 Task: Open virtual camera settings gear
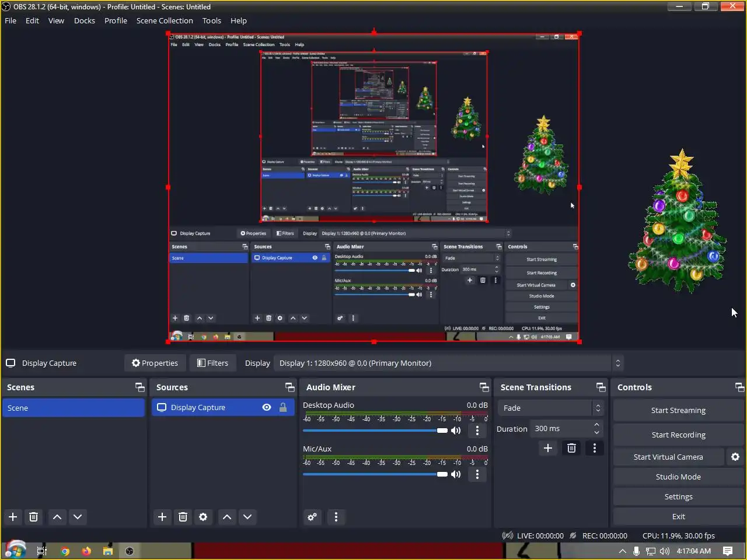click(735, 457)
